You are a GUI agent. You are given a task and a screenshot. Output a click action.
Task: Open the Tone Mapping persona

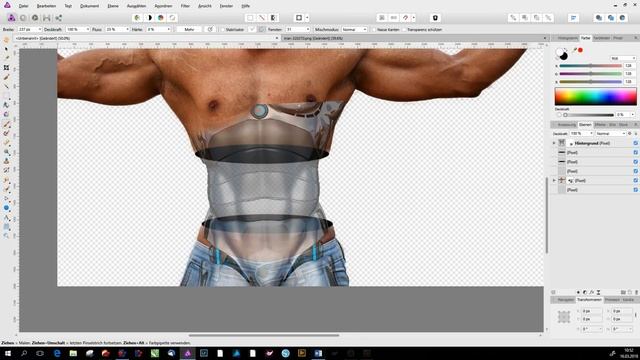(47, 18)
